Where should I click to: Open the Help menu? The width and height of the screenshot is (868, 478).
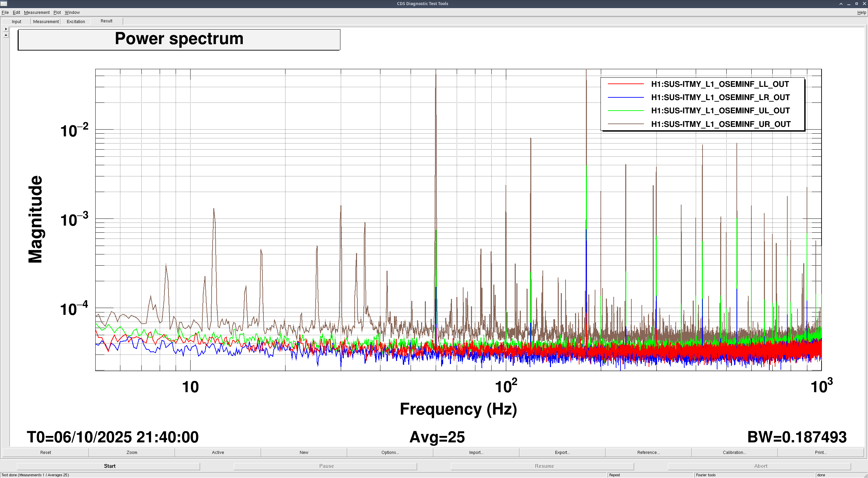click(861, 13)
